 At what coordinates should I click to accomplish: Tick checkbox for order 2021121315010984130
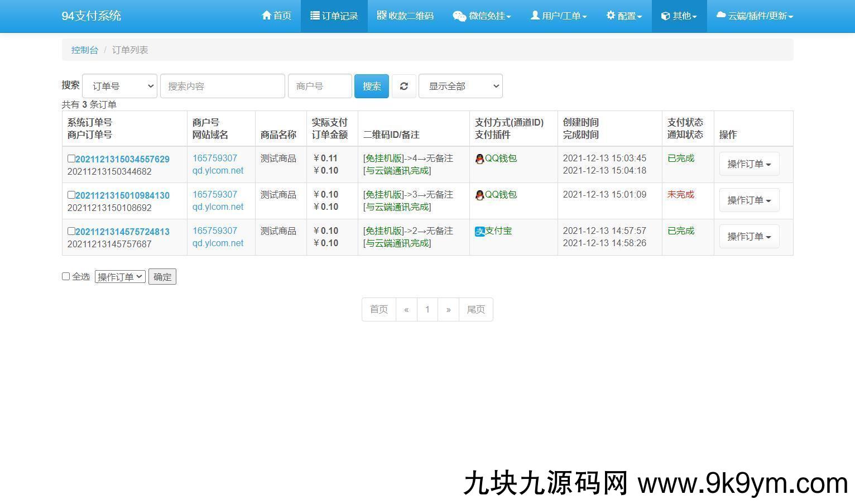71,195
